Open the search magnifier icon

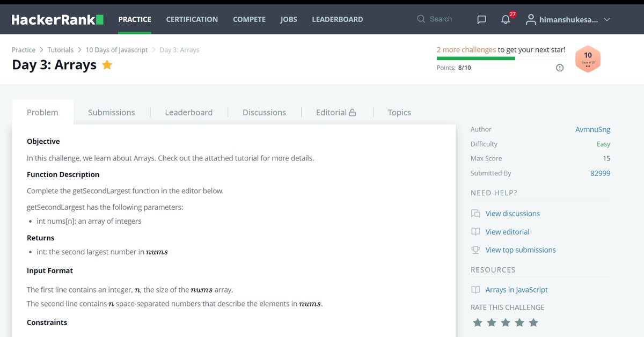(421, 19)
